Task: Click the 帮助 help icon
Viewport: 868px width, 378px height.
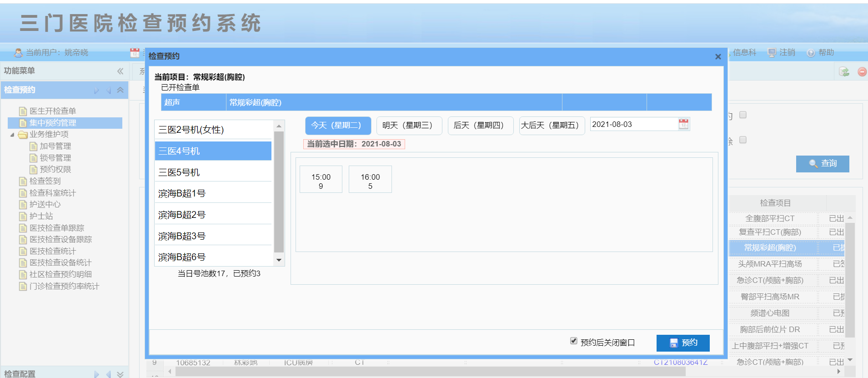Action: pos(811,53)
